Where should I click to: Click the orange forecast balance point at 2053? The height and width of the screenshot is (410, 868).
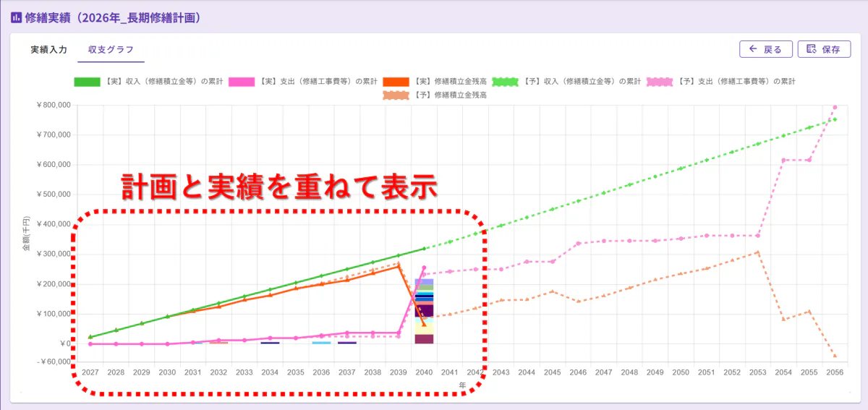click(757, 252)
